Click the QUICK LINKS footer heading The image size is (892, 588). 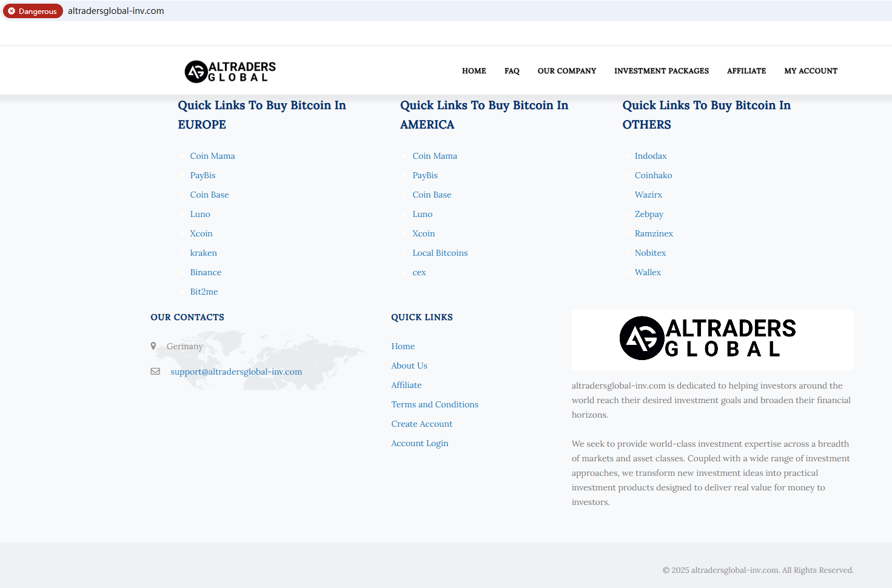422,317
